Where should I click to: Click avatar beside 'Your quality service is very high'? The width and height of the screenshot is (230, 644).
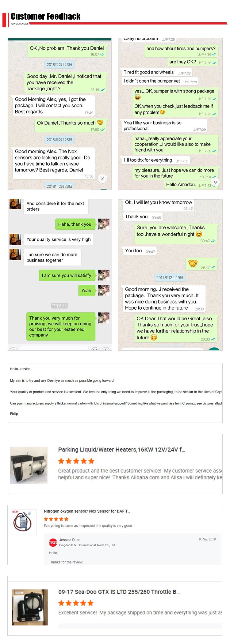(15, 239)
